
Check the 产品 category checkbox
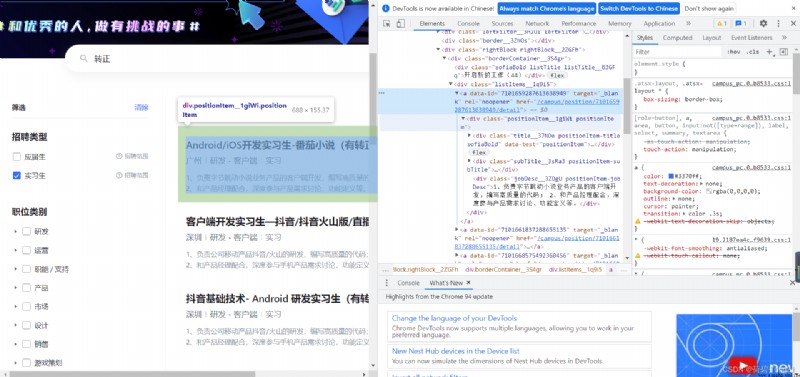(x=26, y=288)
